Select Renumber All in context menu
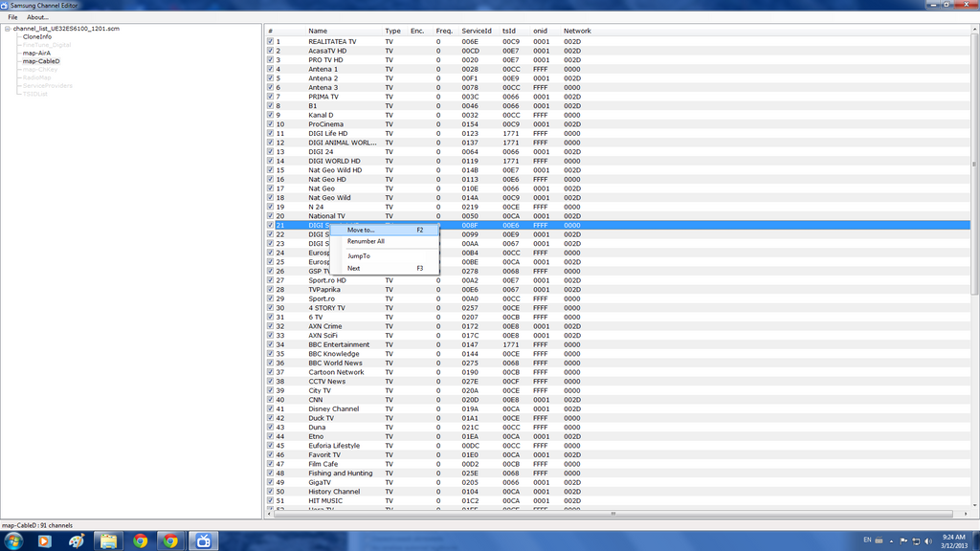 point(366,242)
